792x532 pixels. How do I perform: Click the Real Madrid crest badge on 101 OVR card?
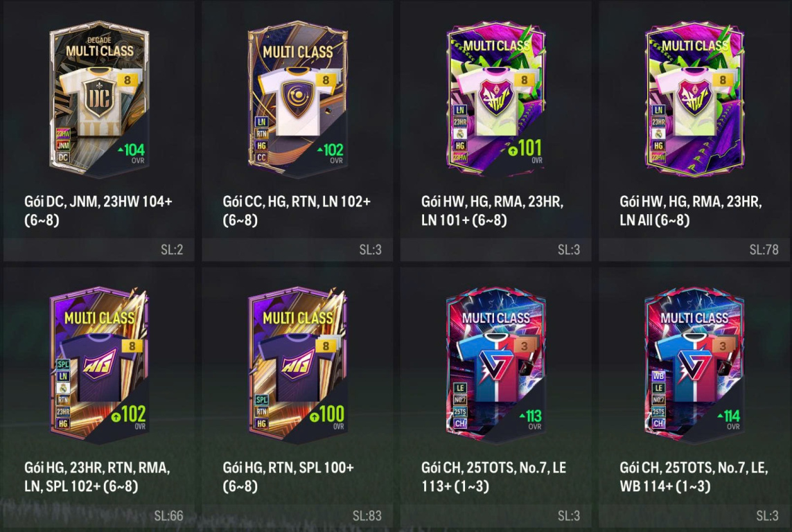pyautogui.click(x=459, y=134)
